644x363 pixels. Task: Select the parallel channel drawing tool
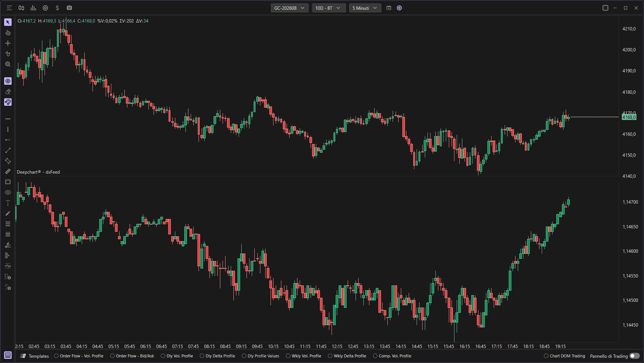pos(8,161)
